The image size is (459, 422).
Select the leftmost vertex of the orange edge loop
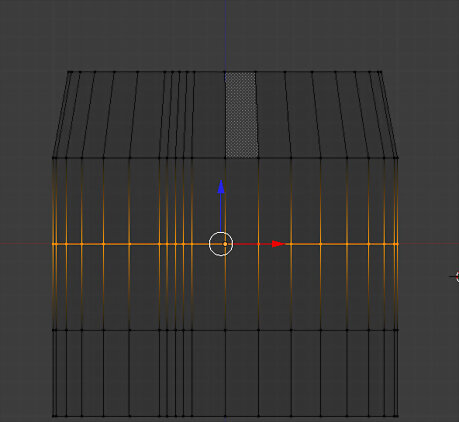53,244
